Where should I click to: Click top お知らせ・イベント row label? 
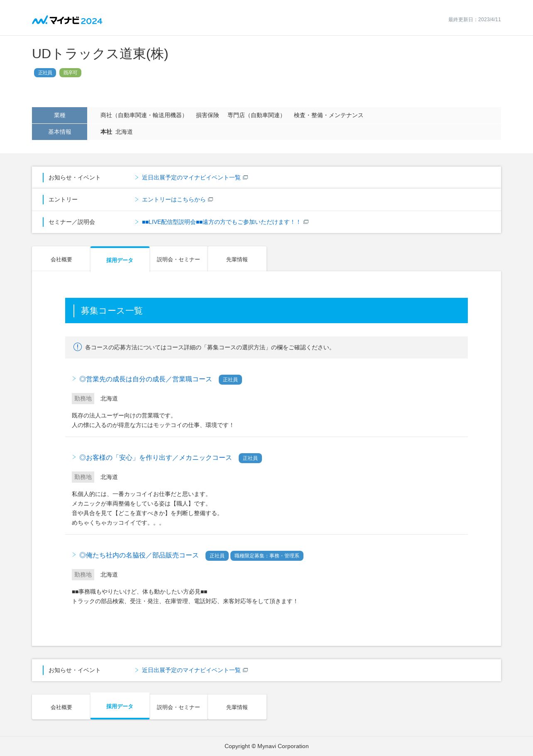point(74,177)
